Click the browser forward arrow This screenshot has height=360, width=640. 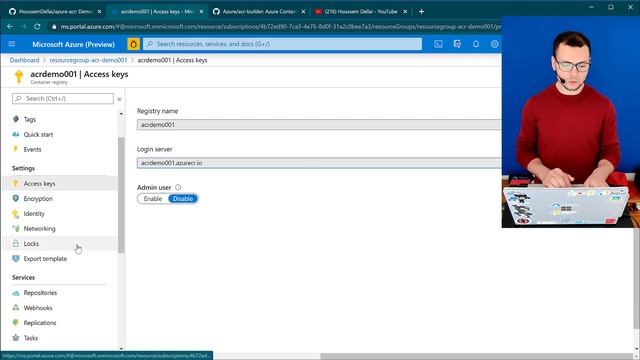[23, 27]
